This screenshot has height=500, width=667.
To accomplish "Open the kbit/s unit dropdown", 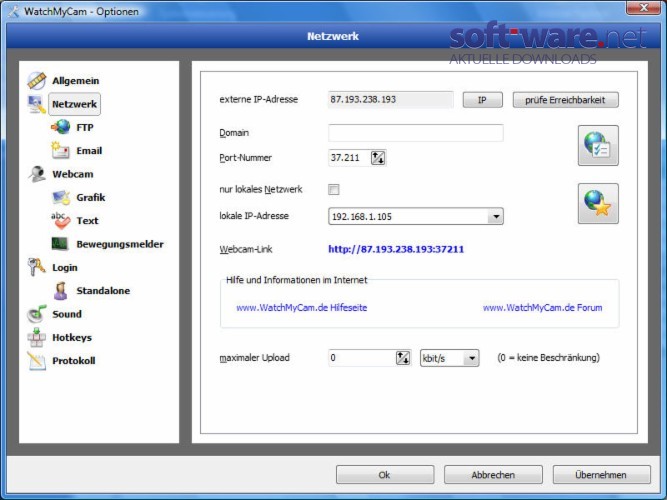I will pyautogui.click(x=472, y=358).
